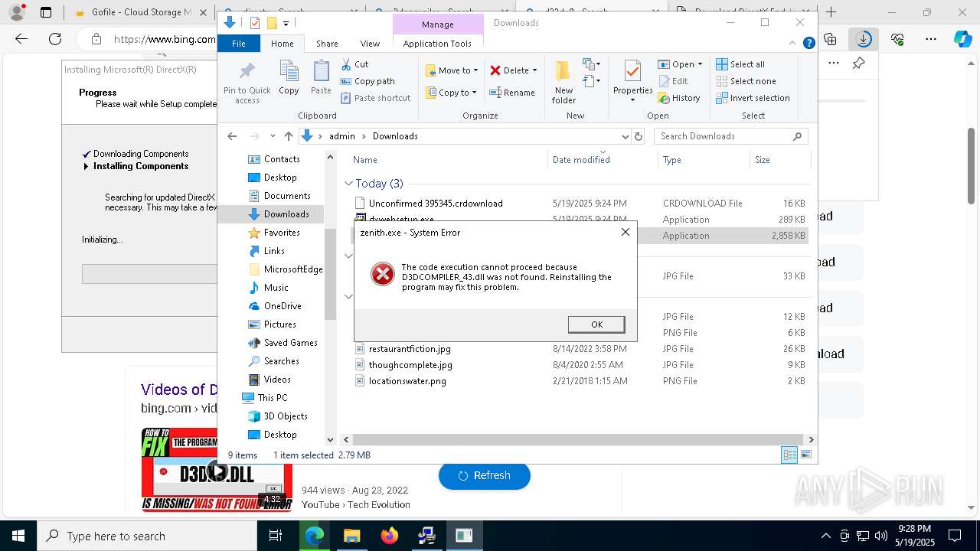Click Select none in the ribbon

[746, 81]
